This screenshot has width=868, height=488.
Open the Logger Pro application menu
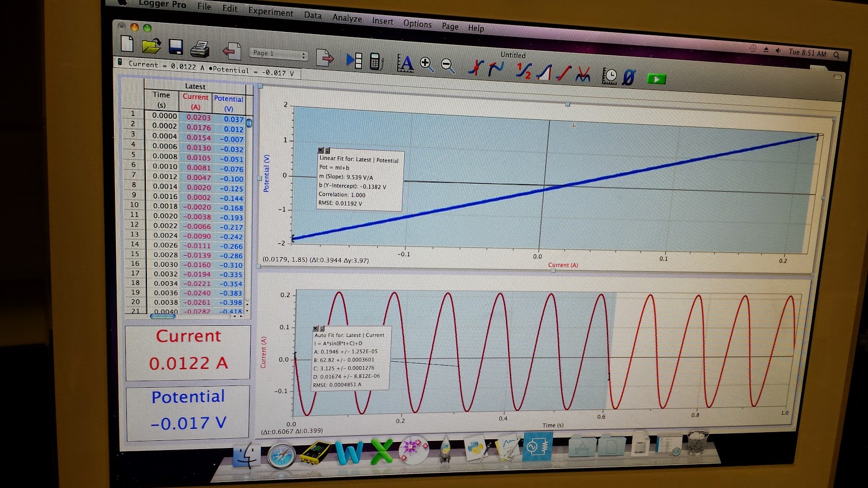point(162,4)
